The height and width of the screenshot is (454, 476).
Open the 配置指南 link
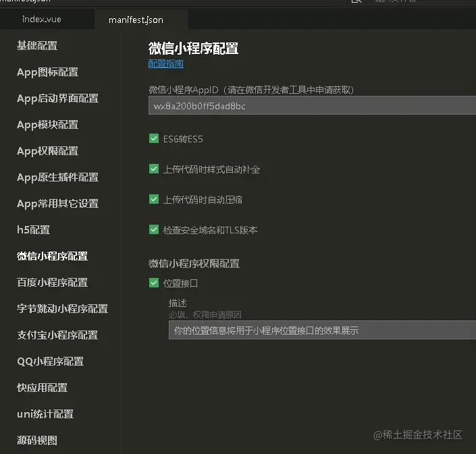[x=165, y=63]
